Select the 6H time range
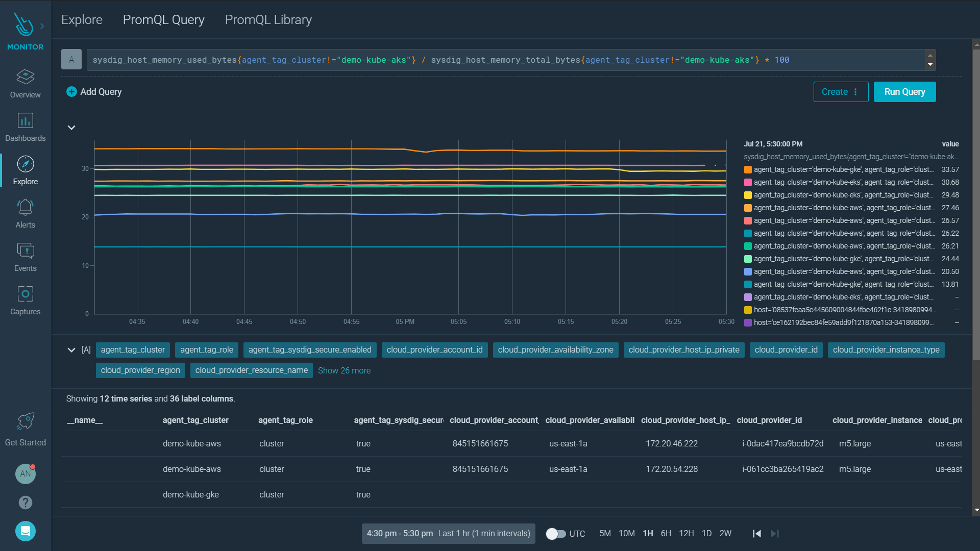 pyautogui.click(x=666, y=534)
